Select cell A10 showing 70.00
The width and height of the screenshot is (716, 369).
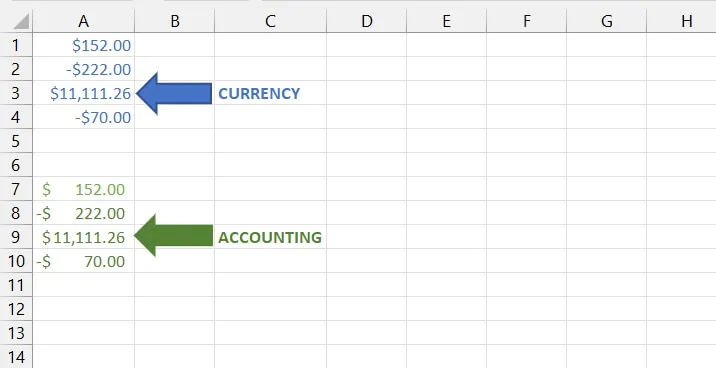[x=84, y=261]
